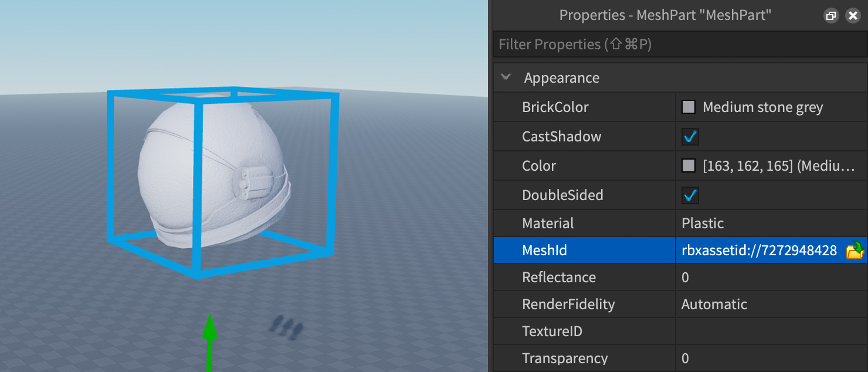The height and width of the screenshot is (372, 868).
Task: Click the Medium stone grey text
Action: 762,107
